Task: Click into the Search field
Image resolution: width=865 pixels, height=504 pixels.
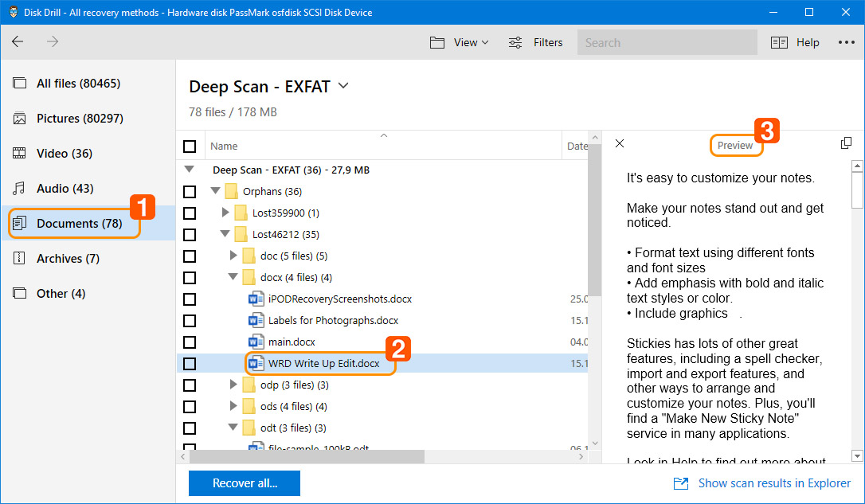Action: [x=667, y=42]
